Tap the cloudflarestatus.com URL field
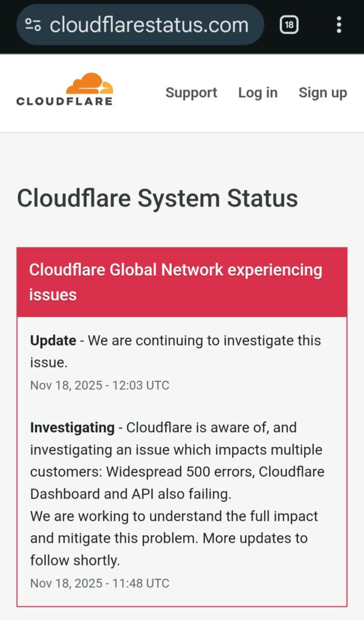The image size is (364, 620). pyautogui.click(x=149, y=24)
